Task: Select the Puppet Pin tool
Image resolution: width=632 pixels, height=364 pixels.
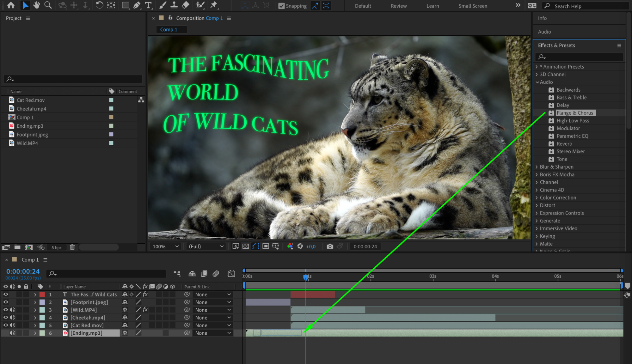Action: tap(214, 5)
